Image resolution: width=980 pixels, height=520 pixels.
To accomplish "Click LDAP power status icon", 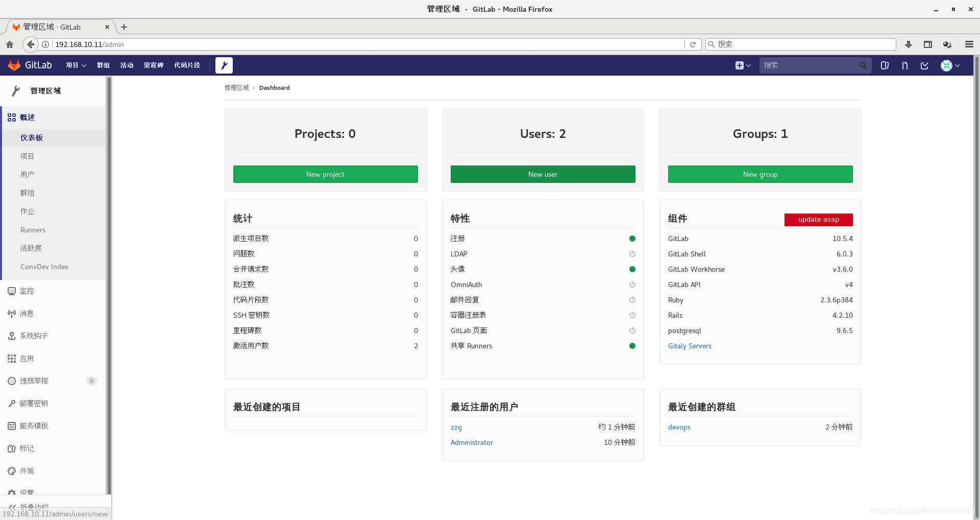I will [632, 254].
